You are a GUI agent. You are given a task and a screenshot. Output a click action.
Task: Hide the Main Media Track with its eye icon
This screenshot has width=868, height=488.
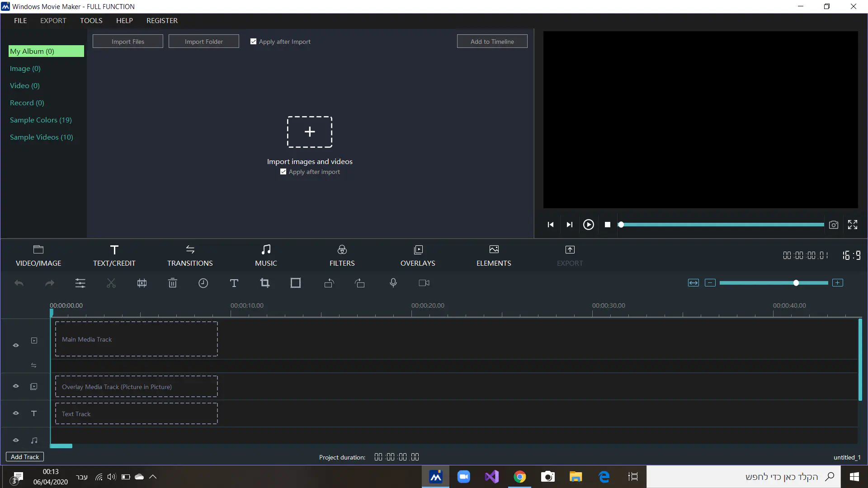[16, 345]
